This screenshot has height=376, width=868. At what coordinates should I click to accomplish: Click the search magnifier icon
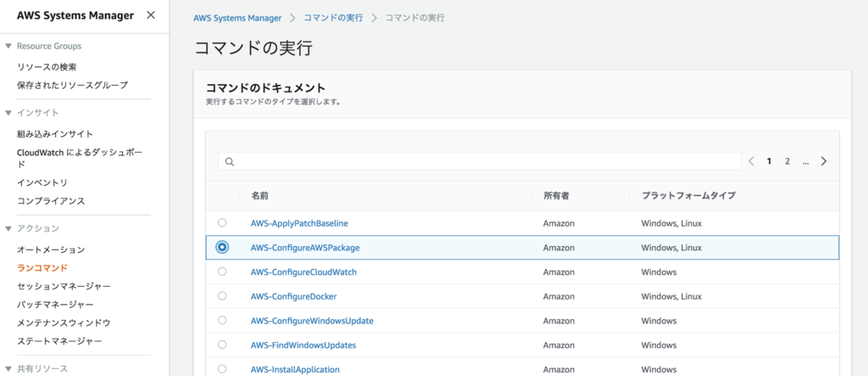pyautogui.click(x=229, y=162)
